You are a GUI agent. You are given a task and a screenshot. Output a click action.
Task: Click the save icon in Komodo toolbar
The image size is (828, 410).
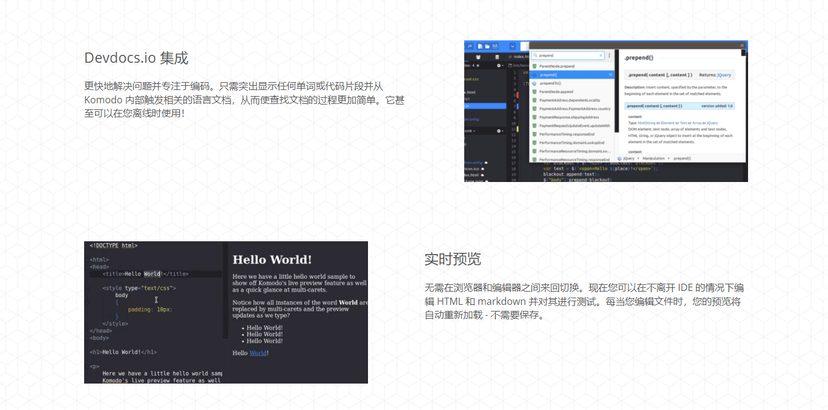pyautogui.click(x=495, y=46)
